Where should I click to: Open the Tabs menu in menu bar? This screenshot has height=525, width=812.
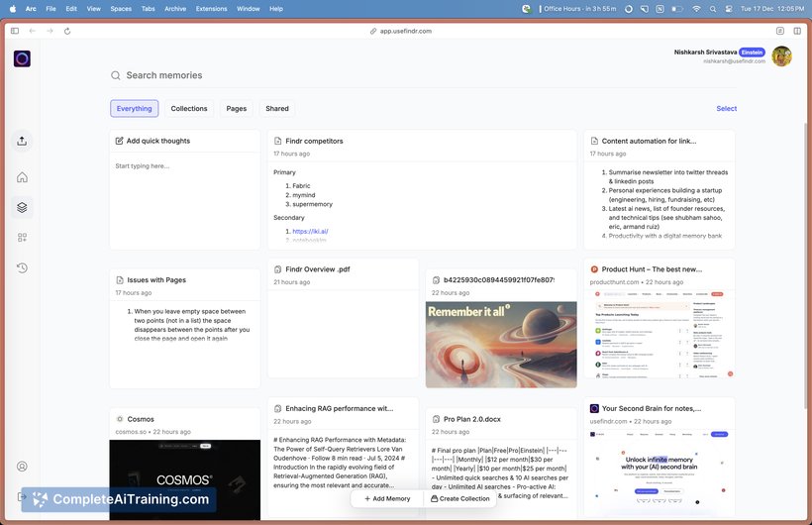click(x=149, y=9)
